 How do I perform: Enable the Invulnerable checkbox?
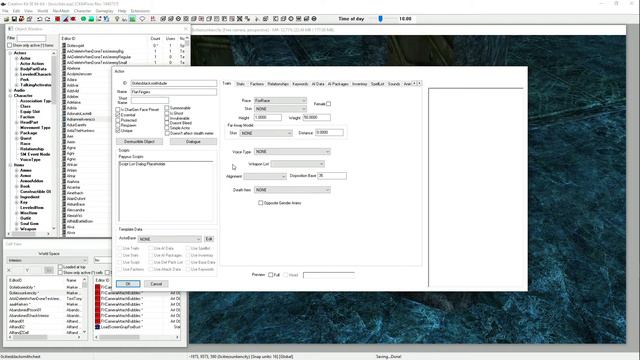click(x=167, y=118)
